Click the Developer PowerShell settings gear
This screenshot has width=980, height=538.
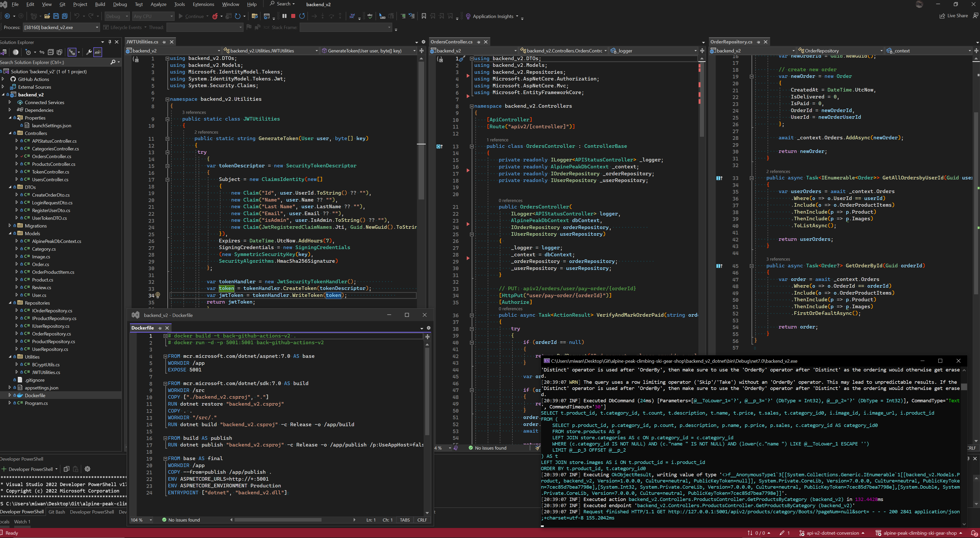(87, 469)
